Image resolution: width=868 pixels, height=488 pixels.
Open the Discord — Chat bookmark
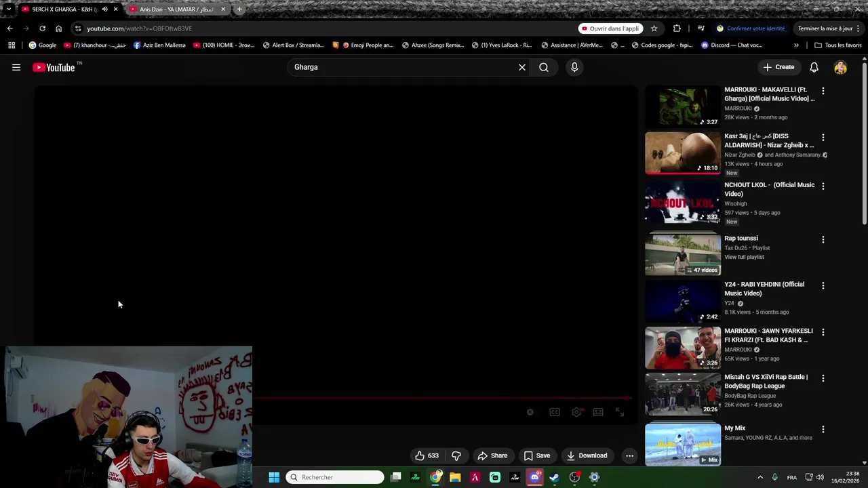click(732, 45)
